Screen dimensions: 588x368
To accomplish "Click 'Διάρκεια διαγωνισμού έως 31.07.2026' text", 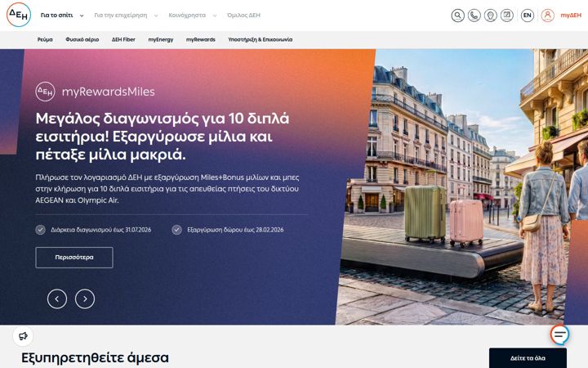I will point(101,230).
